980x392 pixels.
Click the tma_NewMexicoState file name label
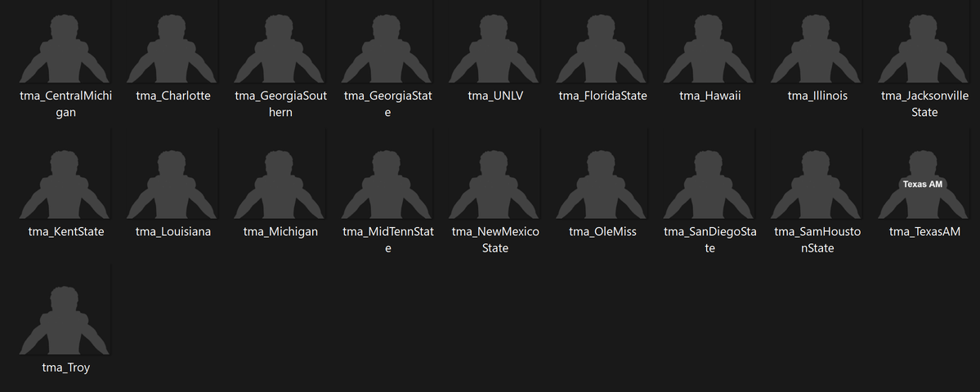click(x=495, y=240)
